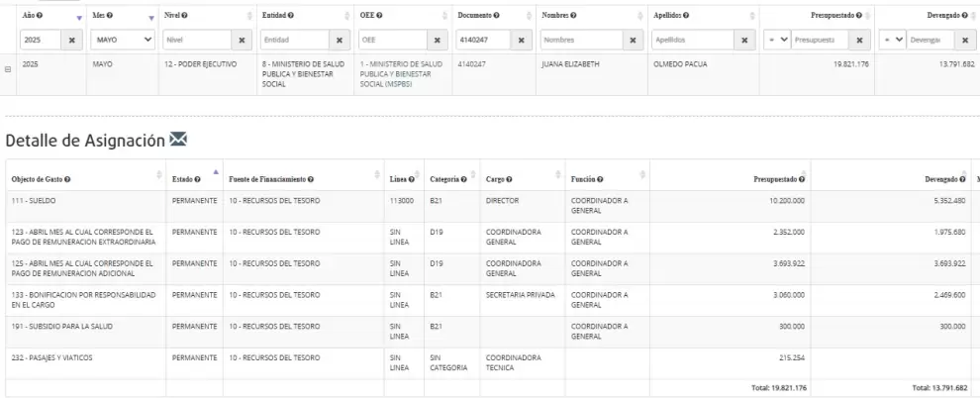The image size is (980, 398).
Task: Open the Presupuestado comparison operator dropdown
Action: click(777, 40)
